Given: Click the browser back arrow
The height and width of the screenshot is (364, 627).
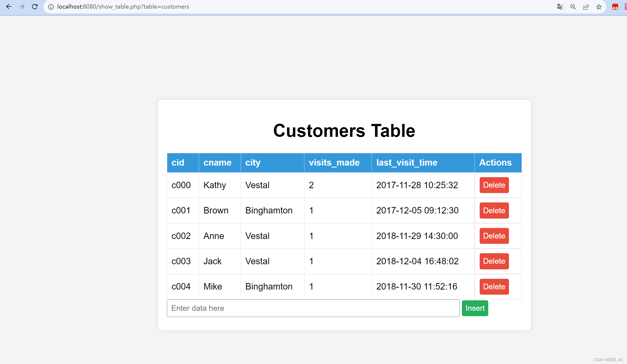Looking at the screenshot, I should point(9,7).
